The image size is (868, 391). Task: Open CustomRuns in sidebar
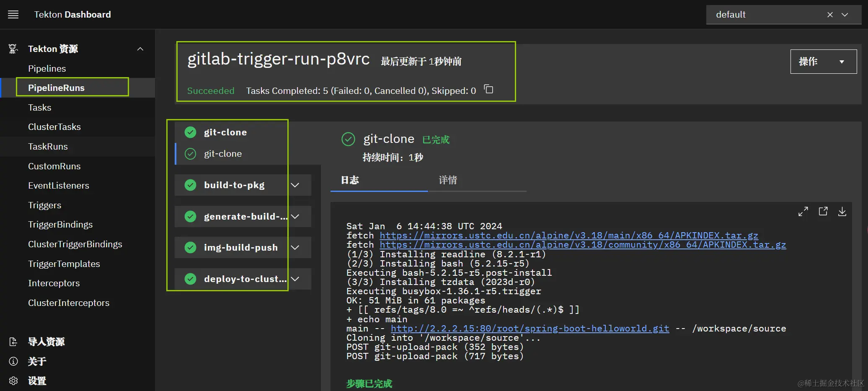tap(54, 166)
